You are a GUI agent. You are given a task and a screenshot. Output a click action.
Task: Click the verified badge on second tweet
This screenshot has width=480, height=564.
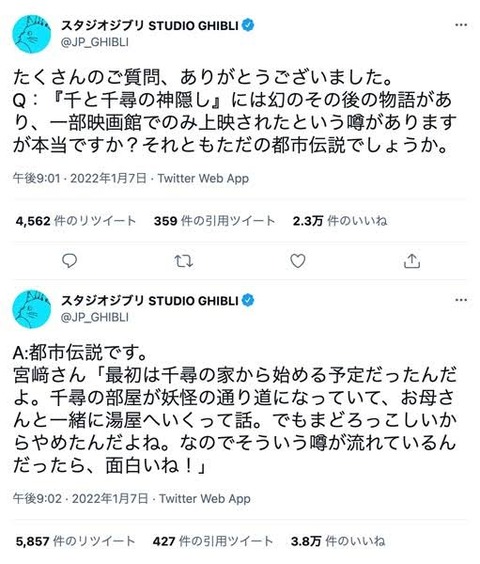click(248, 300)
